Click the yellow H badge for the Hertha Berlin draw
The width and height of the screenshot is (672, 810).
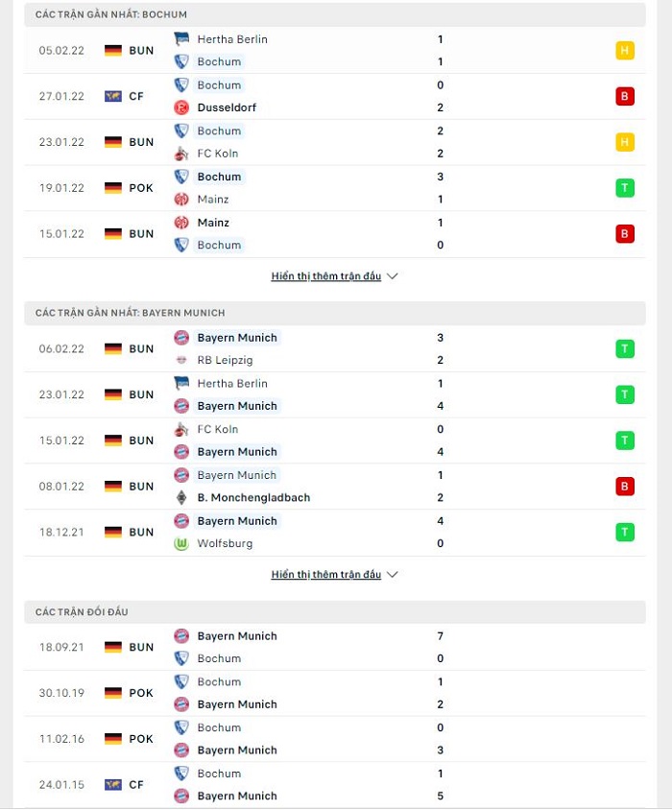pos(625,50)
